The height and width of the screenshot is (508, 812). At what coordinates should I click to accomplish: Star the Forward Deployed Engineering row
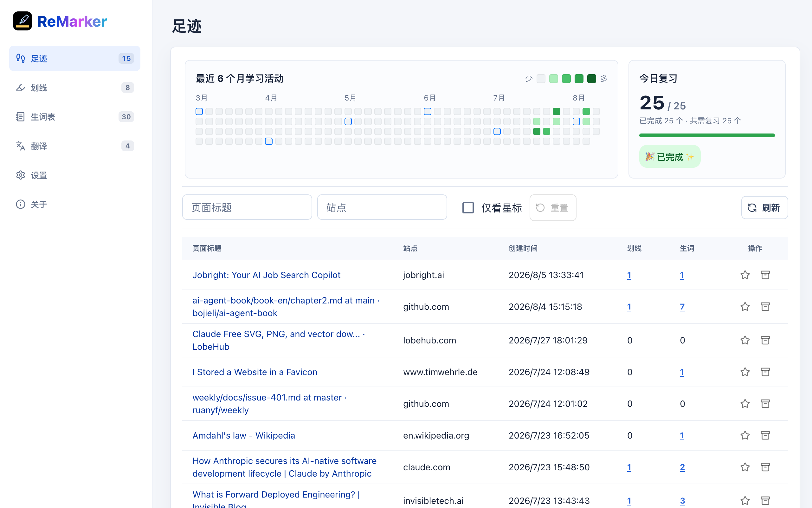coord(745,501)
